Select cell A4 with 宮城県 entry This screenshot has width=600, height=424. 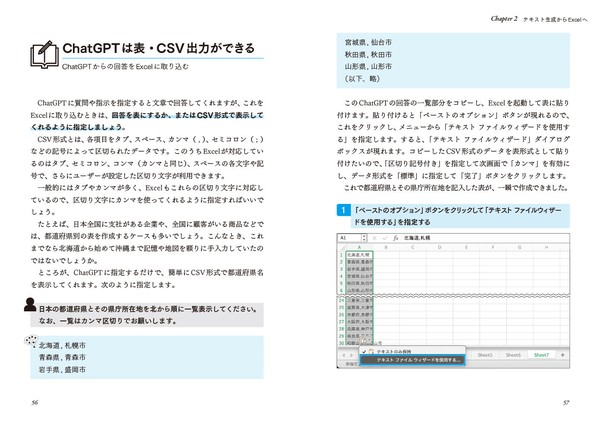tap(359, 276)
